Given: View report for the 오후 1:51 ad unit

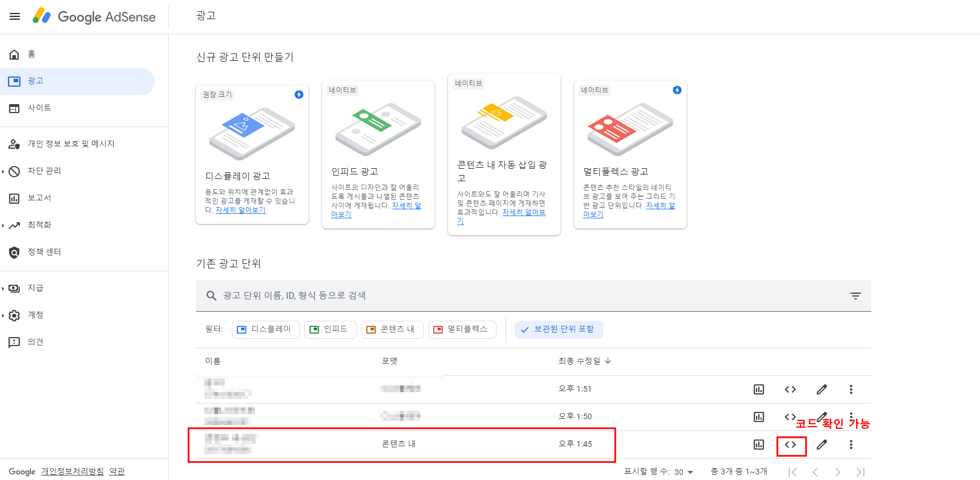Looking at the screenshot, I should pos(759,389).
